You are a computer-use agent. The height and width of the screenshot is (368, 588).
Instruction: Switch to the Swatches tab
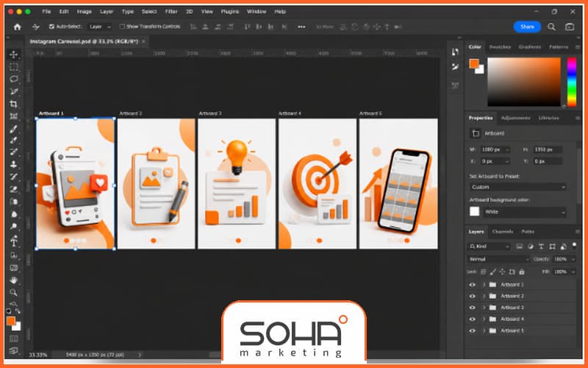[x=500, y=47]
